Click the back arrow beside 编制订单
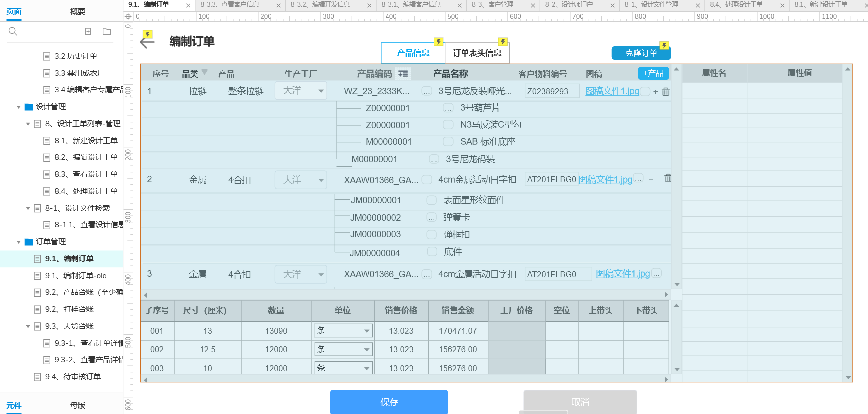This screenshot has width=868, height=414. pyautogui.click(x=147, y=42)
